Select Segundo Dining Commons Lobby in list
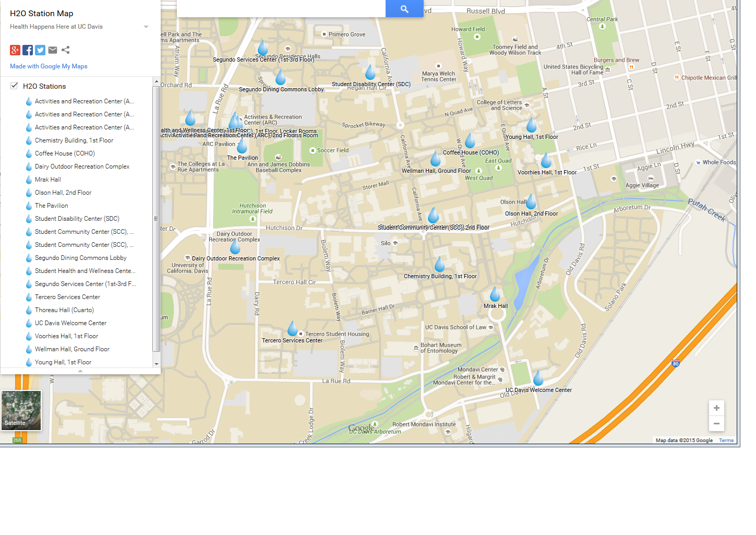The width and height of the screenshot is (756, 535). click(81, 258)
